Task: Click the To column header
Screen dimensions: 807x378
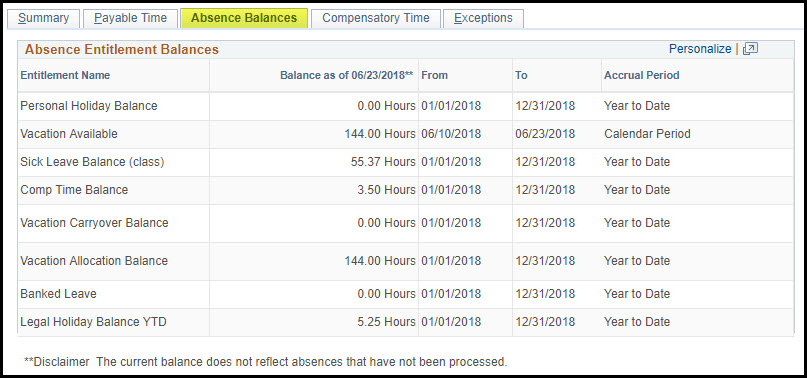Action: click(521, 75)
